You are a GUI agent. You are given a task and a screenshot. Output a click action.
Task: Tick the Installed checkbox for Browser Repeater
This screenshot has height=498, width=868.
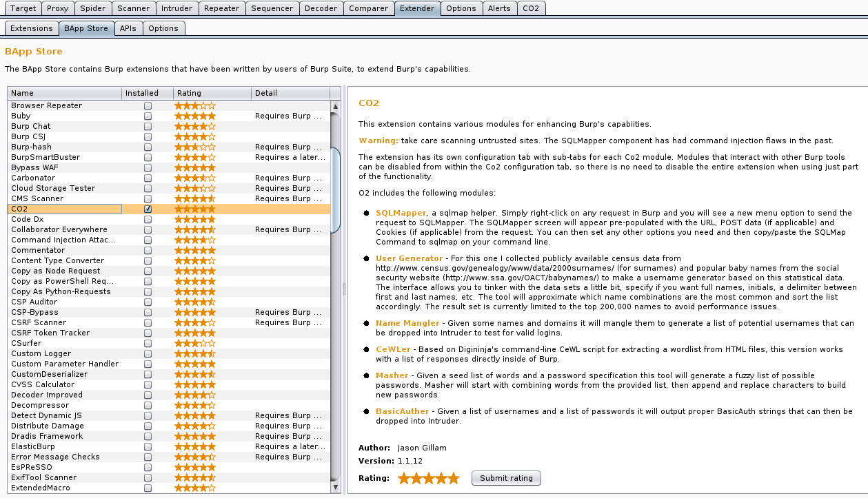[x=148, y=105]
